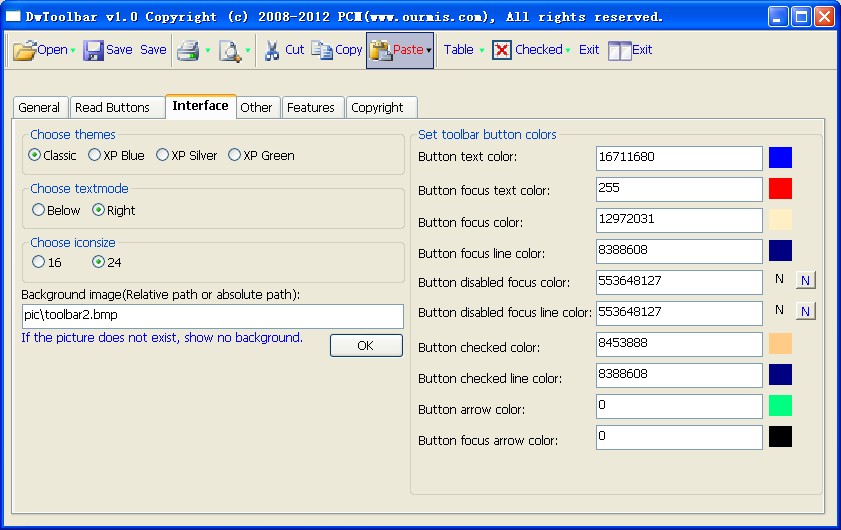Select the XP Green theme
The width and height of the screenshot is (841, 530).
click(x=234, y=155)
